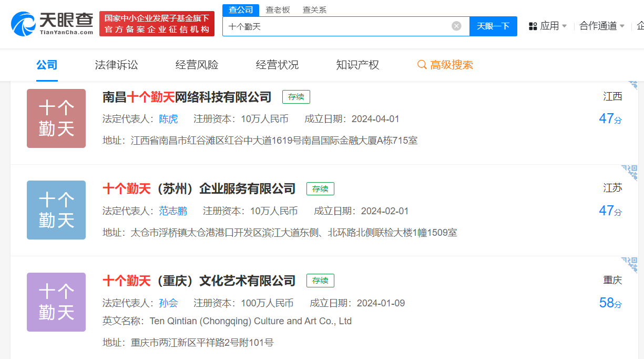The height and width of the screenshot is (359, 644).
Task: Switch to the 查关系 search tab
Action: pyautogui.click(x=314, y=9)
